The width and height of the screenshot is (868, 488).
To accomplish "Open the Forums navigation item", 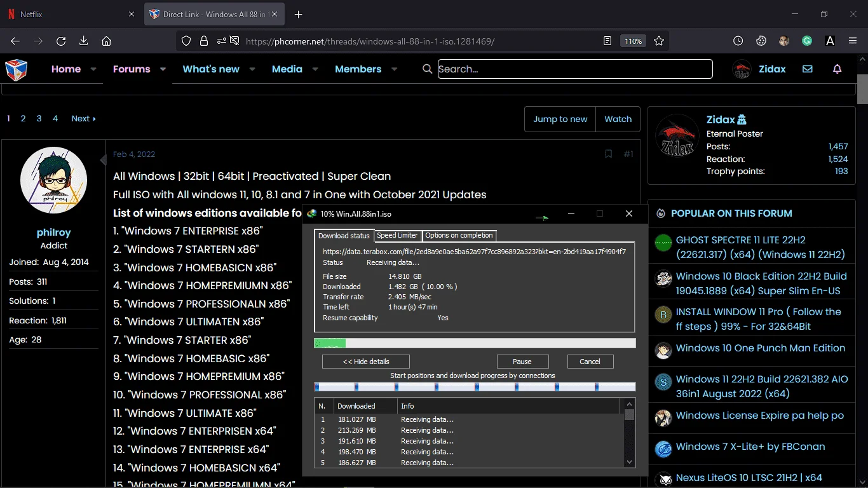I will click(x=132, y=69).
